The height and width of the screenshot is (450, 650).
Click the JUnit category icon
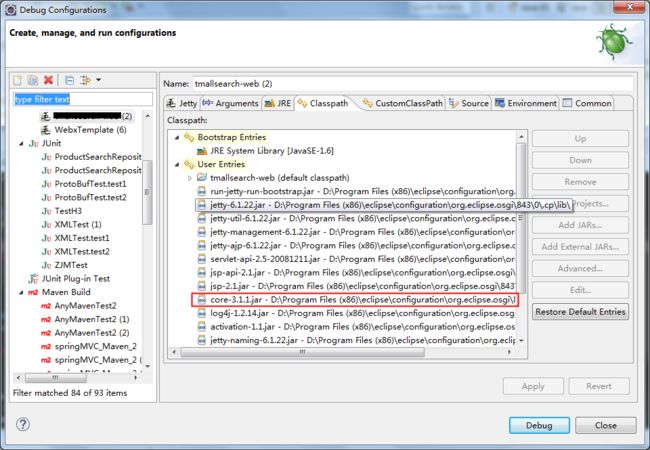click(33, 143)
